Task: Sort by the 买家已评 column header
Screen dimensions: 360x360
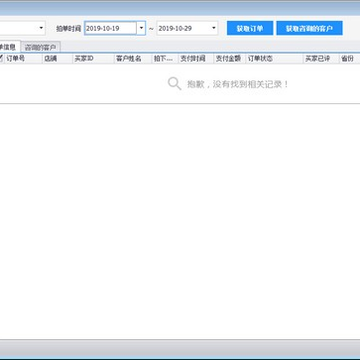Action: coord(321,59)
